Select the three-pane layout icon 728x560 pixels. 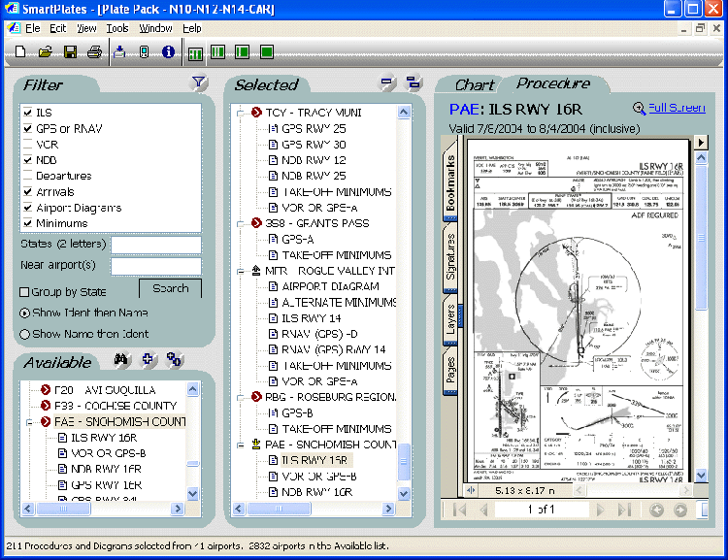[x=195, y=52]
